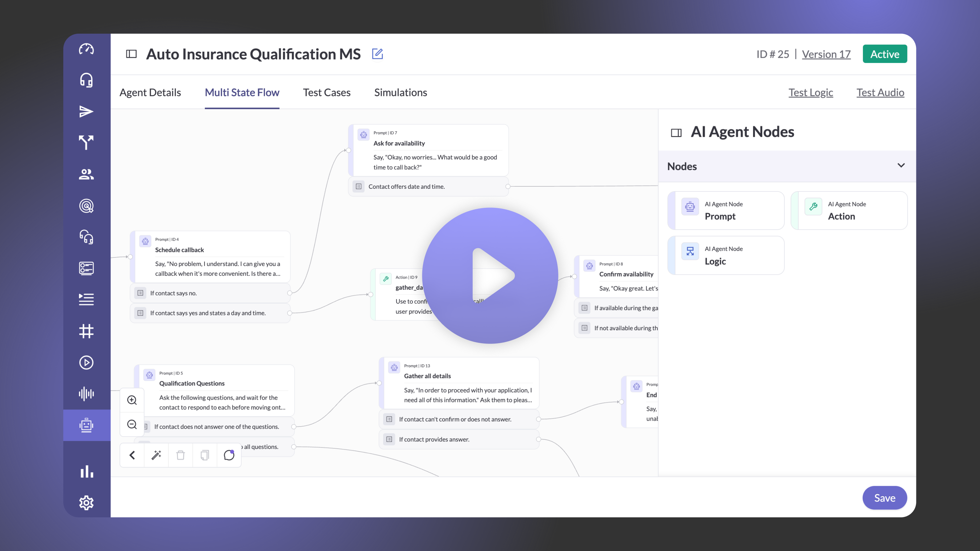Open the dashboard speedometer sidebar icon
The height and width of the screenshot is (551, 980).
tap(86, 49)
